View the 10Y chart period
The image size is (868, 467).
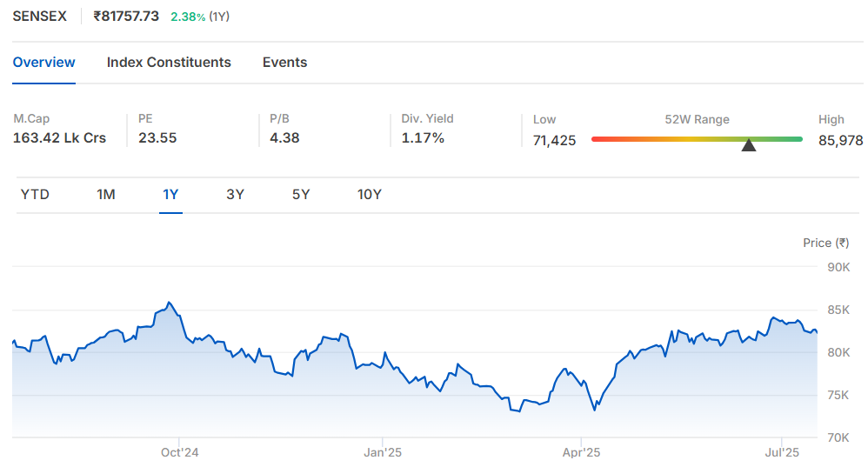click(x=370, y=194)
